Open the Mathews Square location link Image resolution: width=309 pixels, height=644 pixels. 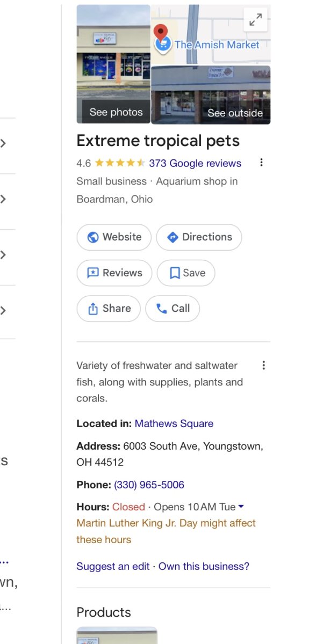[174, 423]
